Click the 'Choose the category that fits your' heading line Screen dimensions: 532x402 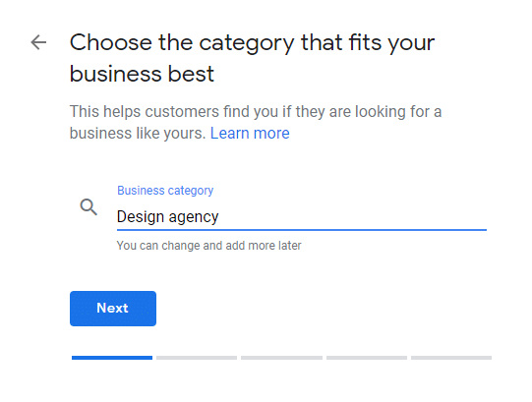[252, 43]
